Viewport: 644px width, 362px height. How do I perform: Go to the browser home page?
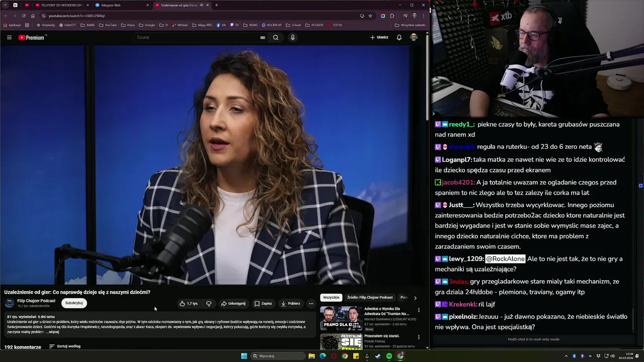coord(33,16)
